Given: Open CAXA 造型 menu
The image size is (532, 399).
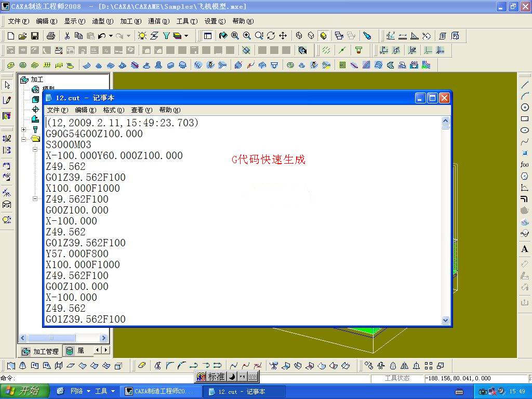Looking at the screenshot, I should (102, 21).
